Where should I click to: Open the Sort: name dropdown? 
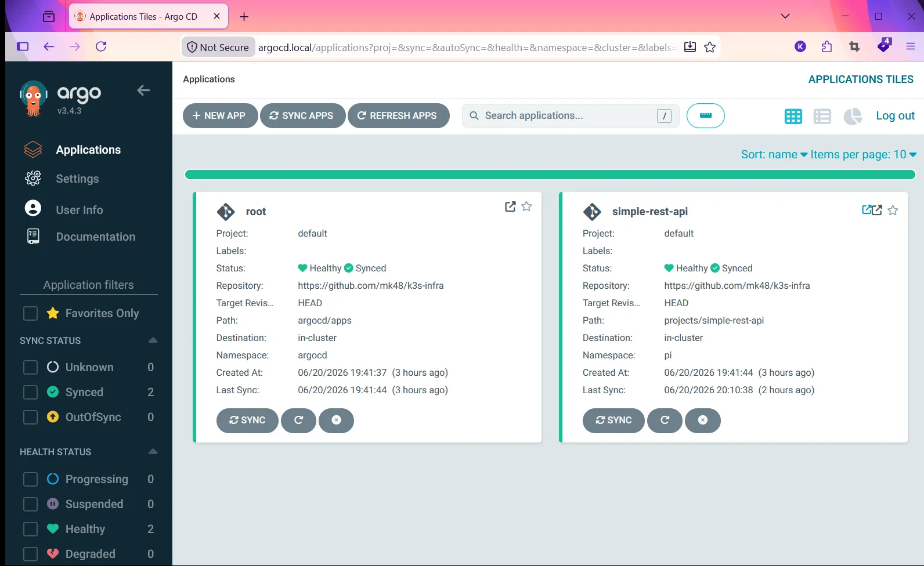774,155
